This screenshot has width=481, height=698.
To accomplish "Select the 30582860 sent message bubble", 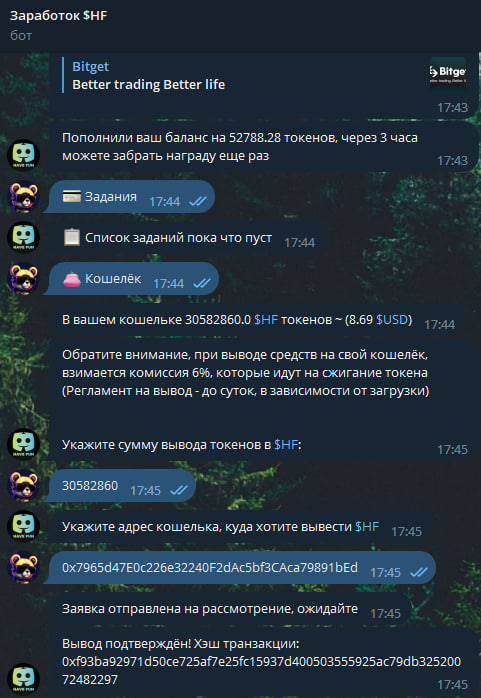I will (x=120, y=486).
